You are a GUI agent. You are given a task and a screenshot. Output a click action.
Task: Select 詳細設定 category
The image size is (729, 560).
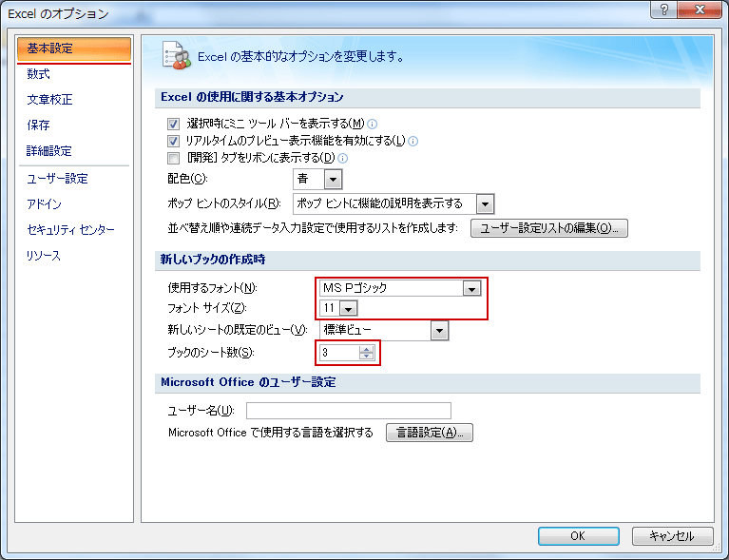pyautogui.click(x=49, y=151)
